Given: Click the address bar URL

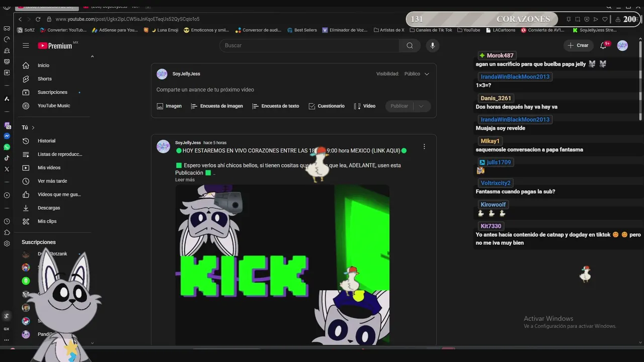Looking at the screenshot, I should point(127,19).
